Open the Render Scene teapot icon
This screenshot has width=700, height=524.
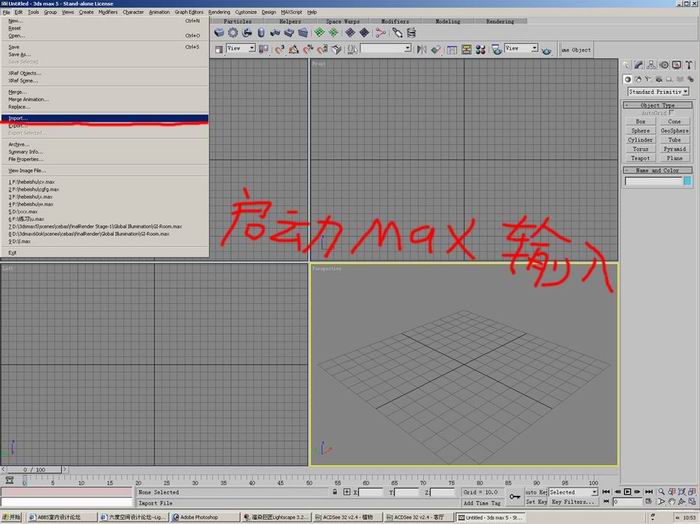pos(496,49)
